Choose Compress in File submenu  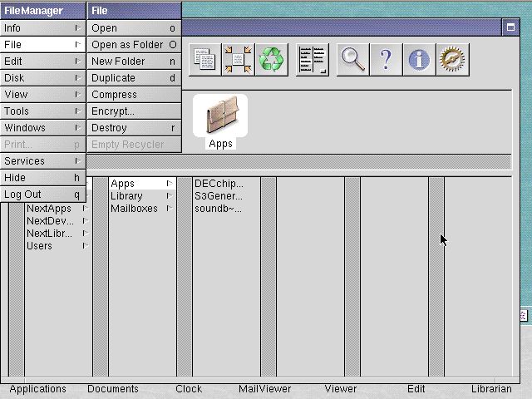point(135,95)
